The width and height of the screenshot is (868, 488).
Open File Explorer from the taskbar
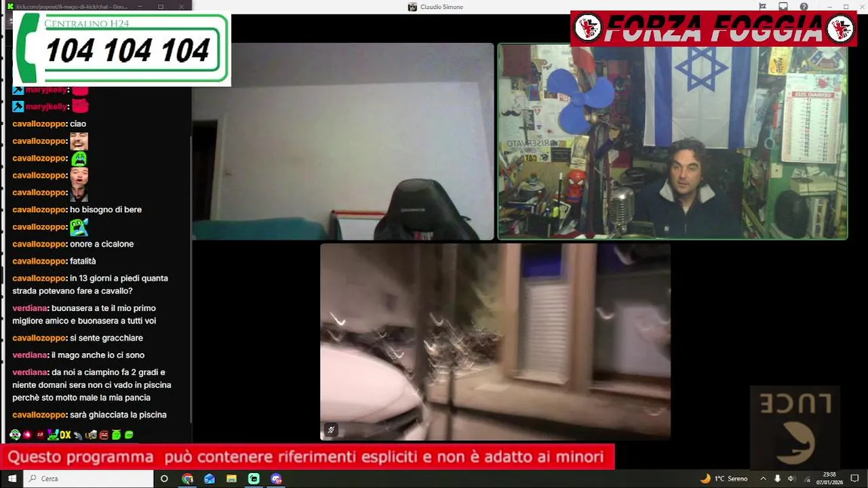click(231, 479)
